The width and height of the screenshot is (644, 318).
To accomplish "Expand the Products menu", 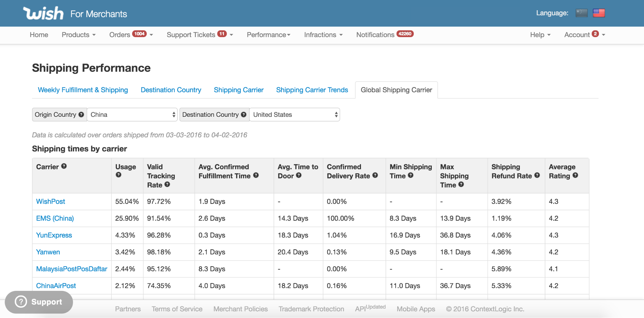I will pyautogui.click(x=78, y=35).
